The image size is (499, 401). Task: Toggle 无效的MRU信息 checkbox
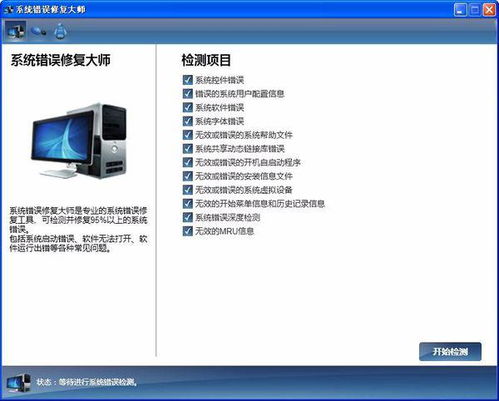188,231
